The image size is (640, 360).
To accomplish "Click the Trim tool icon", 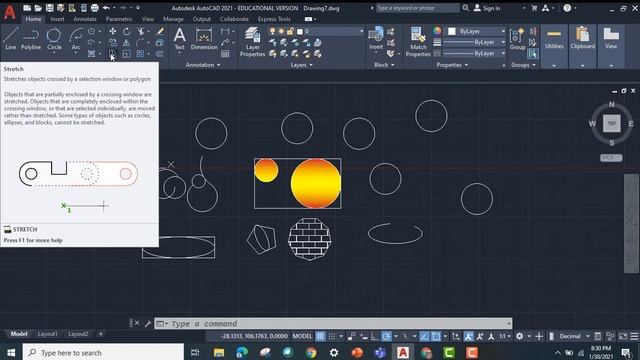I will pyautogui.click(x=141, y=31).
